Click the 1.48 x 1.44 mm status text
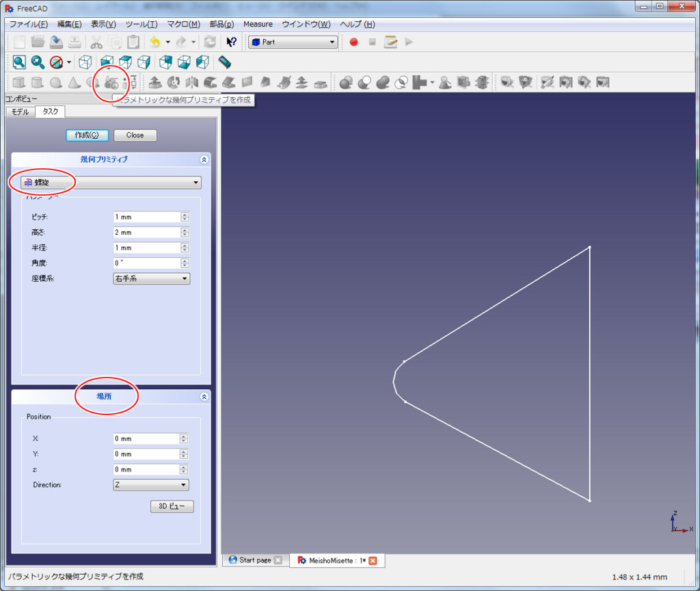This screenshot has width=700, height=591. tap(640, 577)
